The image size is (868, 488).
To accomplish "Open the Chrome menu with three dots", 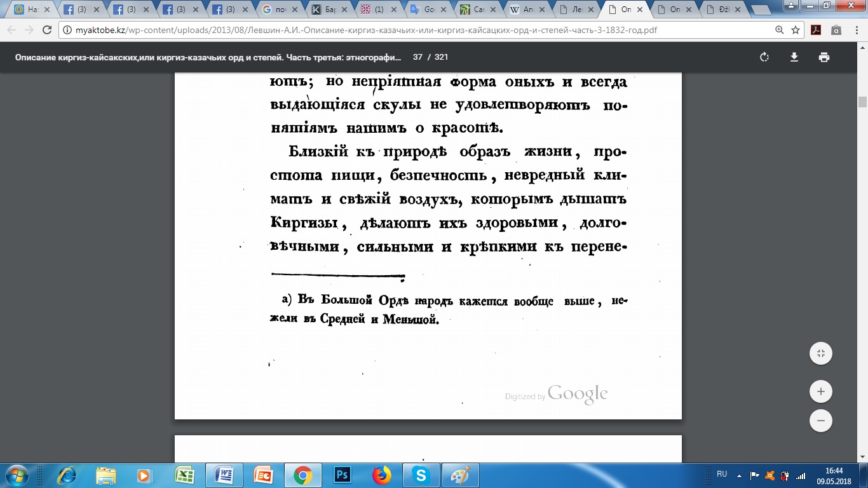I will [x=856, y=30].
